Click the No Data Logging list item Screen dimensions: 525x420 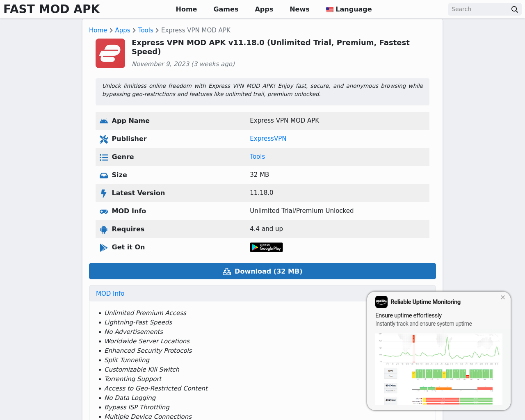pyautogui.click(x=130, y=398)
